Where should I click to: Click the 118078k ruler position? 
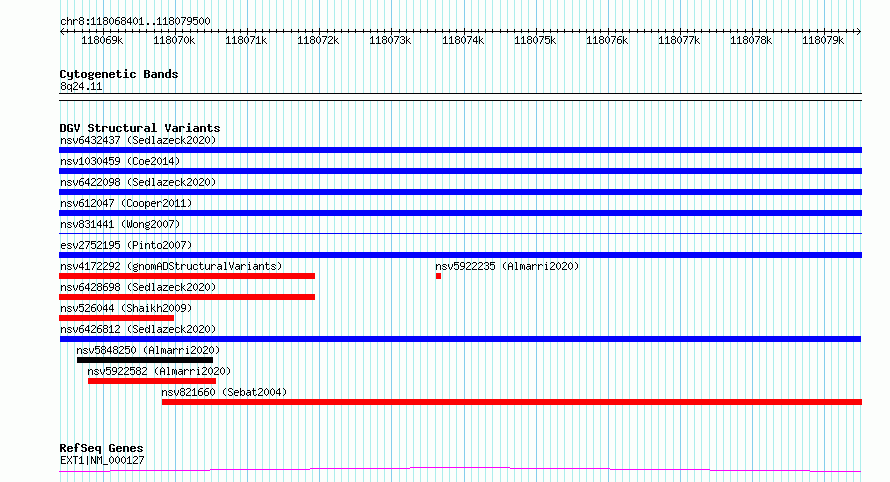[752, 40]
